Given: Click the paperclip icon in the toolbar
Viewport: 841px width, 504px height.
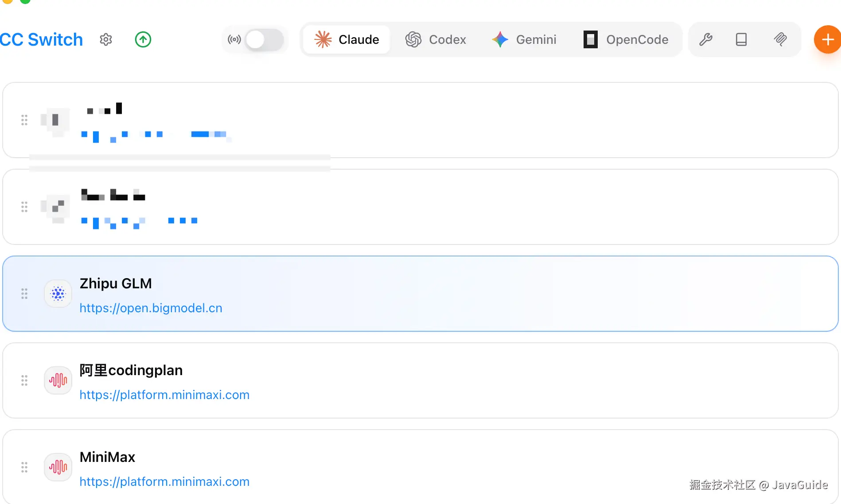Looking at the screenshot, I should [780, 40].
